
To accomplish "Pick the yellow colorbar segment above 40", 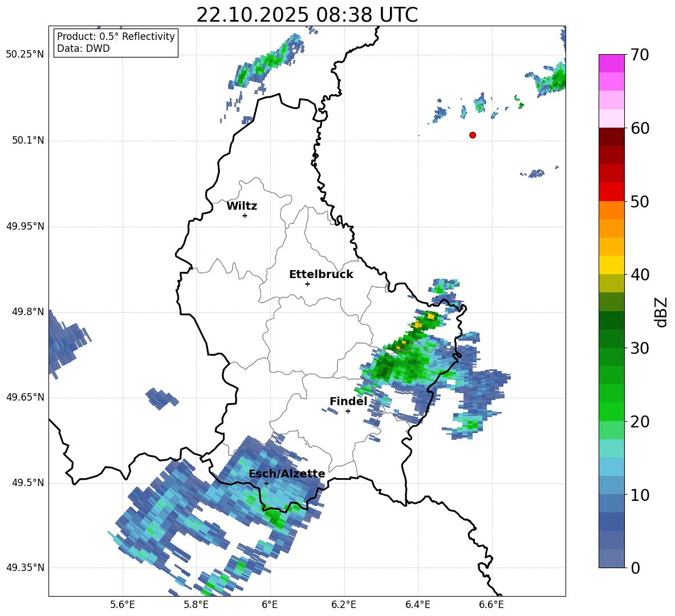I will tap(612, 265).
